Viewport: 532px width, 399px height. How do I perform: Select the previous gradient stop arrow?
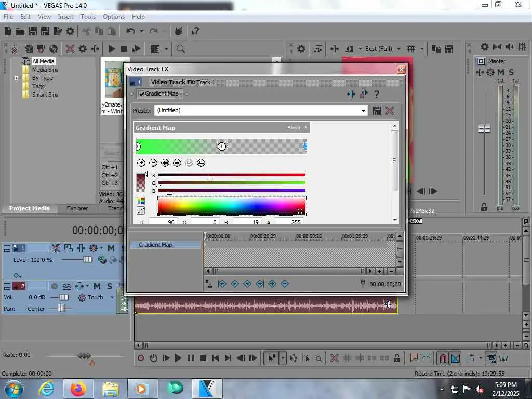click(x=165, y=163)
